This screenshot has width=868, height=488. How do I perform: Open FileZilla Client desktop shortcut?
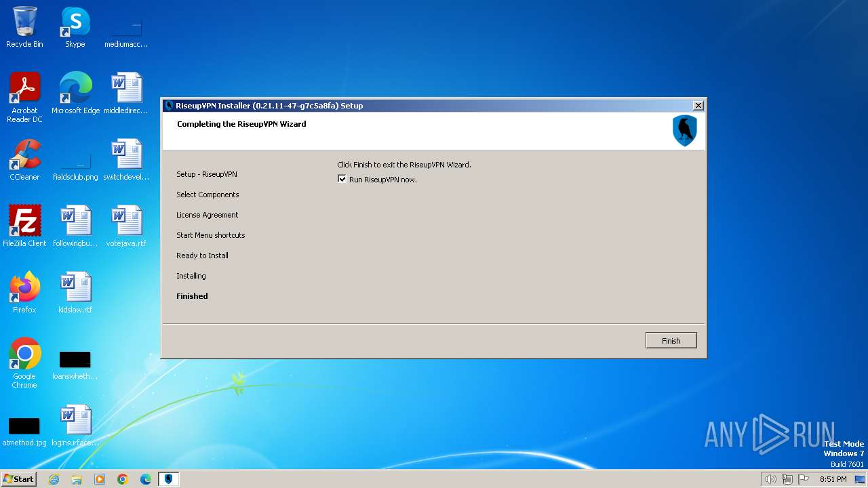(24, 226)
